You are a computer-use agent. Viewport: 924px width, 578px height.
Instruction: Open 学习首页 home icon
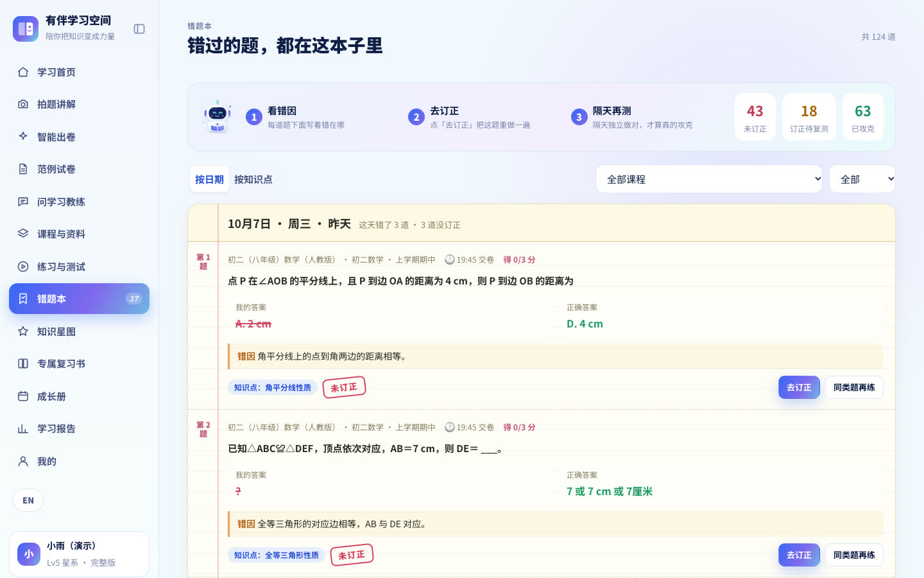pyautogui.click(x=23, y=72)
